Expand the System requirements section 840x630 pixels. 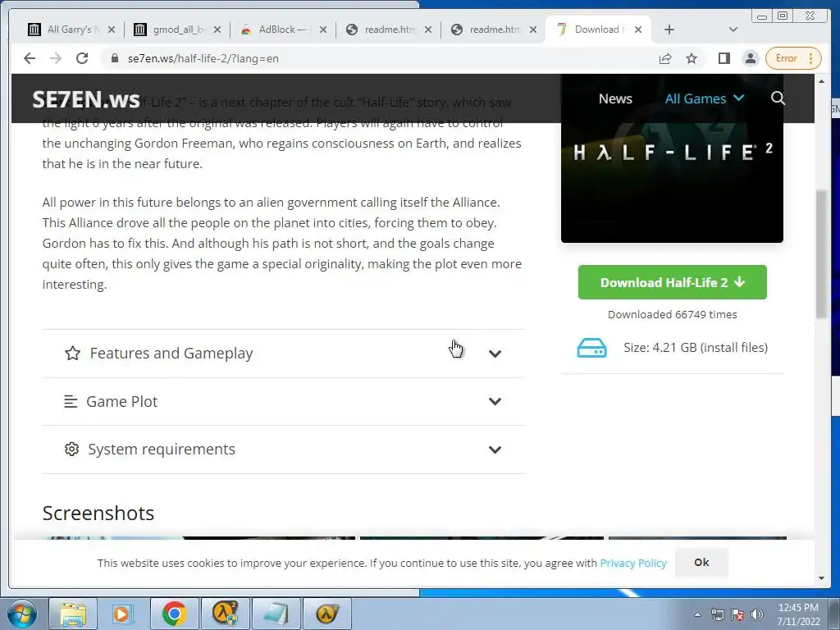(283, 449)
